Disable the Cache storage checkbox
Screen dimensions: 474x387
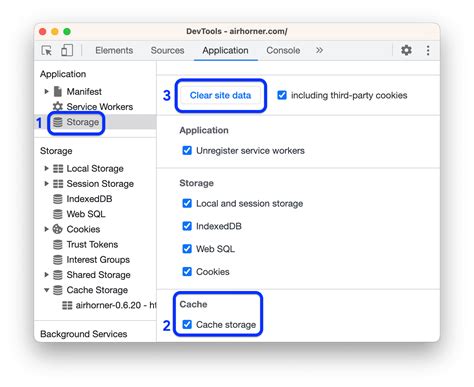[x=187, y=324]
